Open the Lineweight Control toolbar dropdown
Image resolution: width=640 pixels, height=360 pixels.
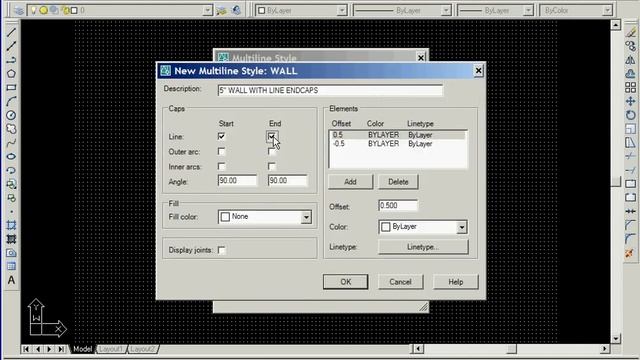528,10
